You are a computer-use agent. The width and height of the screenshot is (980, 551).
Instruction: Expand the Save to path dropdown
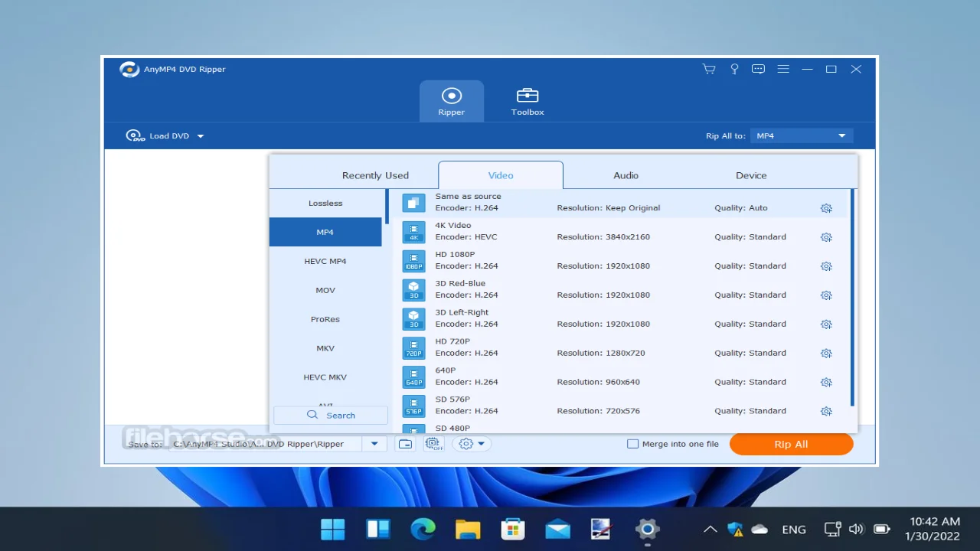pyautogui.click(x=374, y=444)
